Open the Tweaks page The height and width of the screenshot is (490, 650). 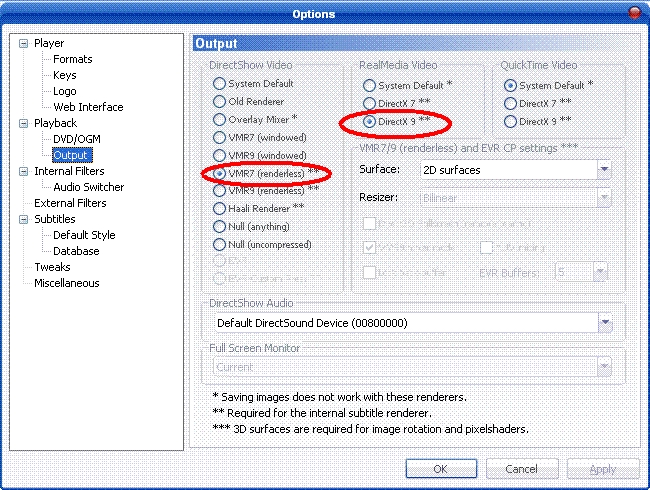[x=52, y=267]
